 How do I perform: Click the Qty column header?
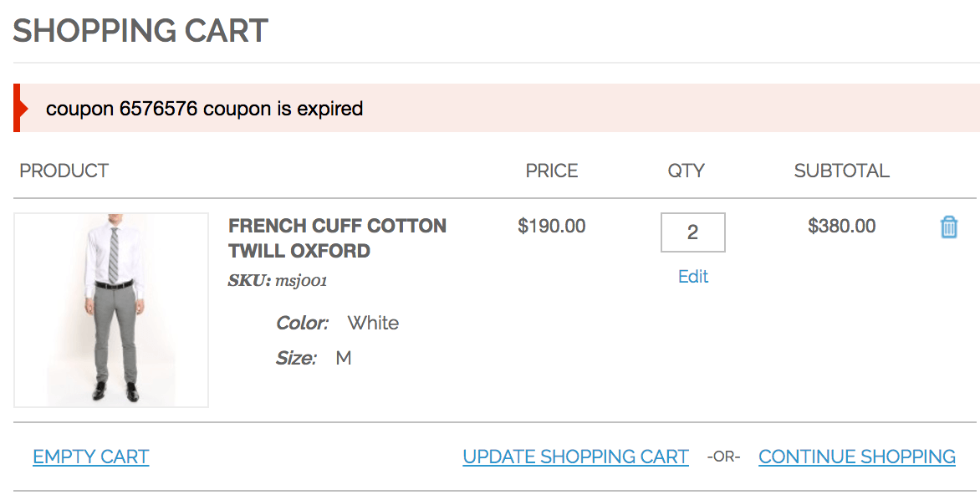click(x=686, y=171)
